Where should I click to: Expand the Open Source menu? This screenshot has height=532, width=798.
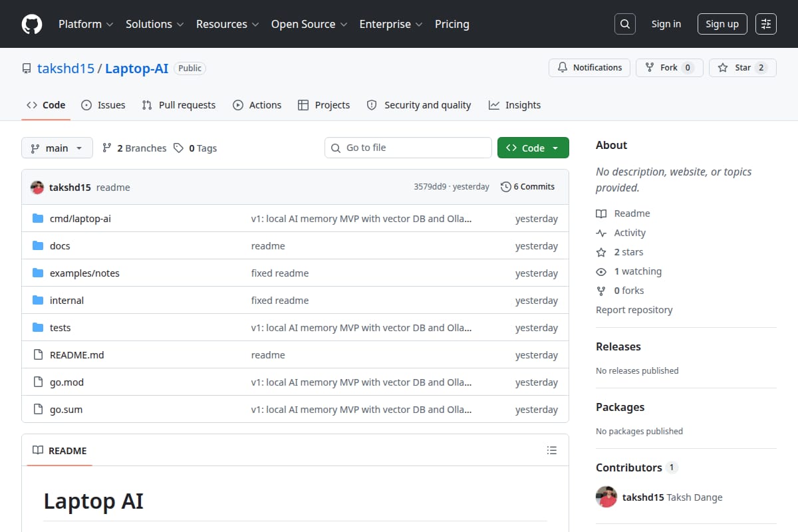(x=309, y=24)
